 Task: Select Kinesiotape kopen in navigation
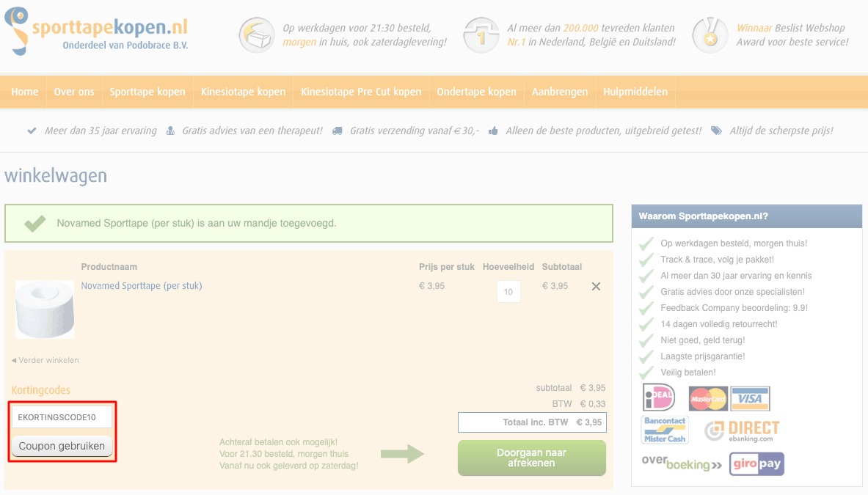click(x=243, y=92)
